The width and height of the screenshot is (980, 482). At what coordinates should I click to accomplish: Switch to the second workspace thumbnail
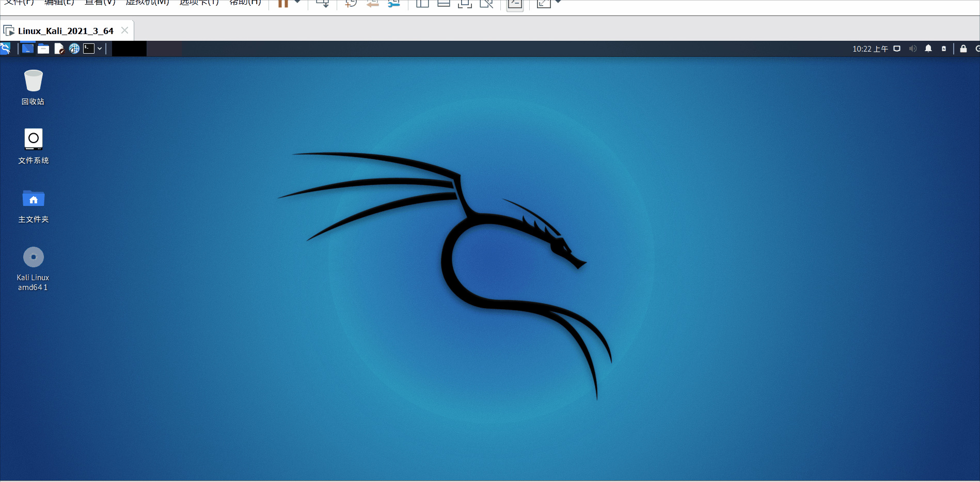click(x=164, y=49)
